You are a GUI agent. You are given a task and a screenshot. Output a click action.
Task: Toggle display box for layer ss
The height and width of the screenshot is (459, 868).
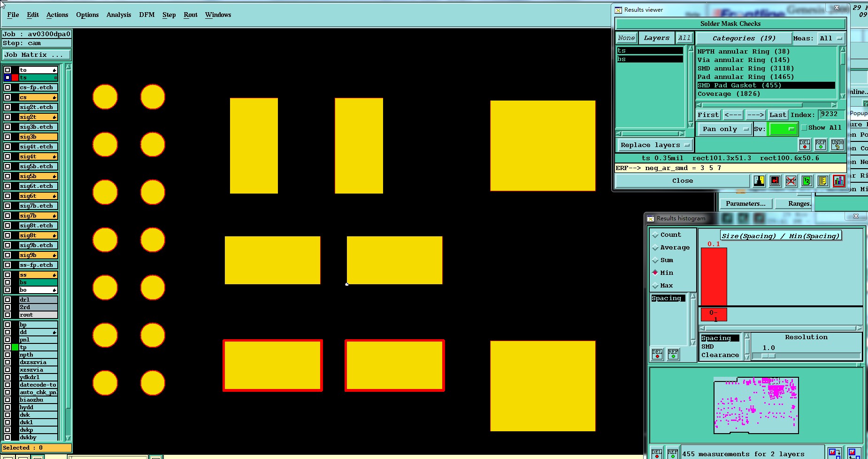(x=8, y=275)
